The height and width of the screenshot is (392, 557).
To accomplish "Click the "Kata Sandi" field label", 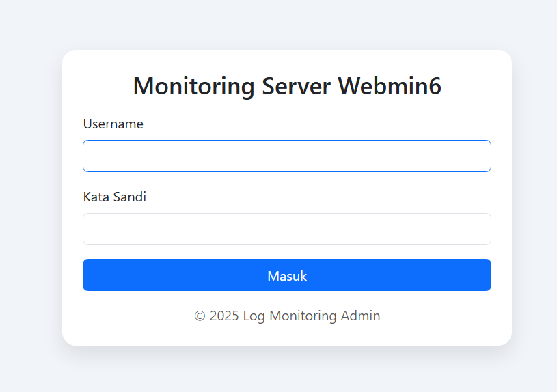I will (114, 197).
